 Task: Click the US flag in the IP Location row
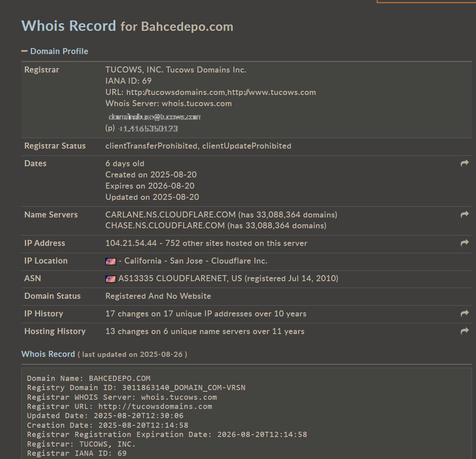[111, 261]
